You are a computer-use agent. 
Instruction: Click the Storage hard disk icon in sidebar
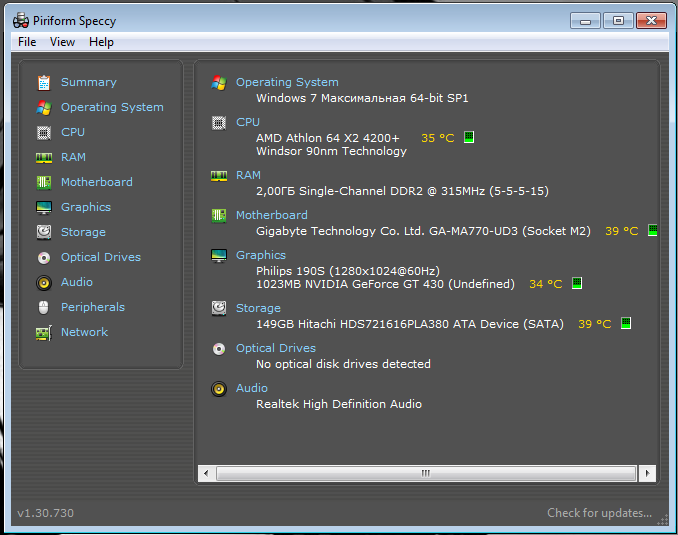(x=44, y=232)
